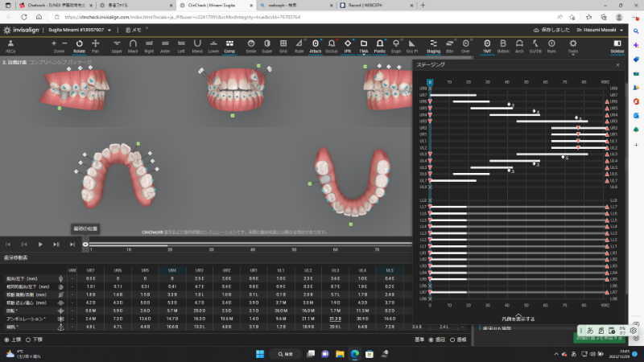
Task: Select the Rotate tool
Action: [80, 44]
